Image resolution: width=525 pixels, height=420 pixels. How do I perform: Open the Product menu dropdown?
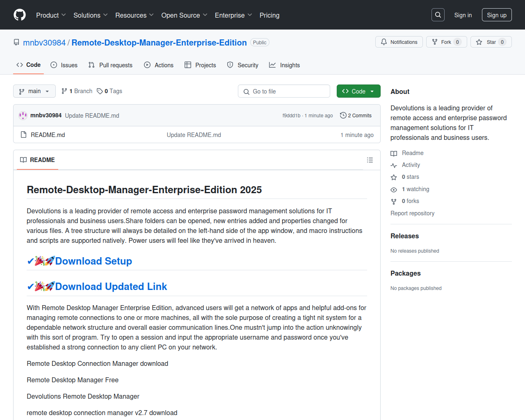coord(51,15)
